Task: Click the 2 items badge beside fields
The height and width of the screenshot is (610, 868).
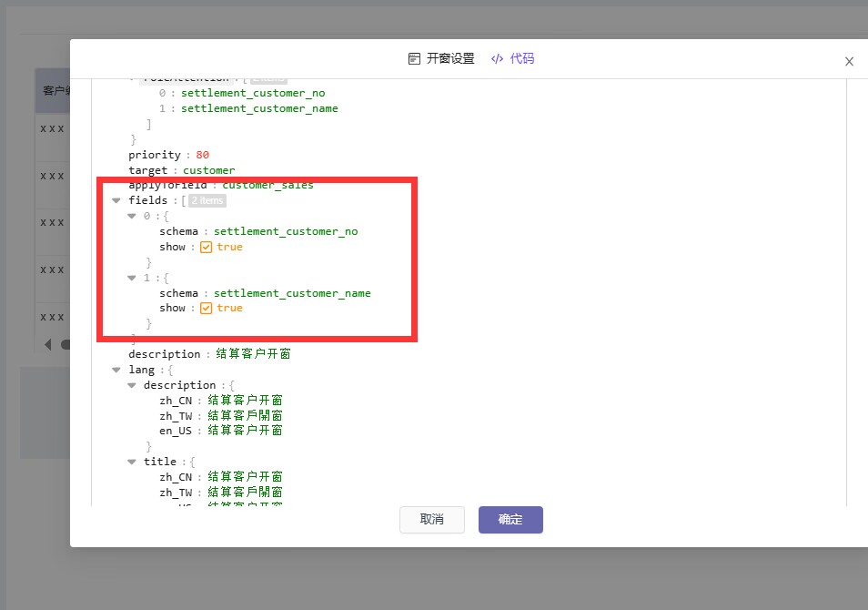Action: pyautogui.click(x=207, y=200)
